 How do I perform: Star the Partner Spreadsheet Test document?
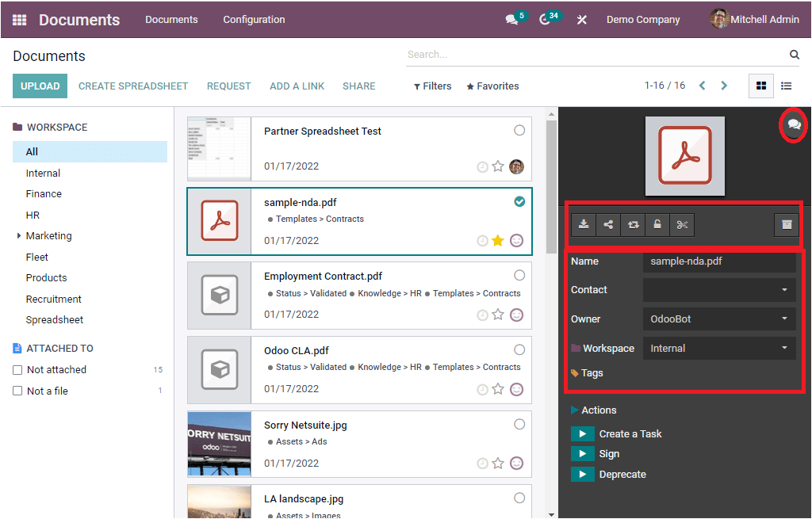[498, 166]
